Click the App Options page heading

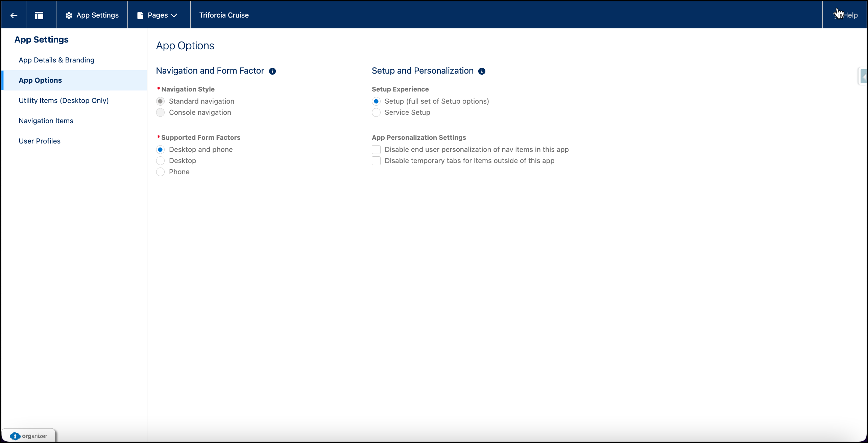(x=185, y=46)
